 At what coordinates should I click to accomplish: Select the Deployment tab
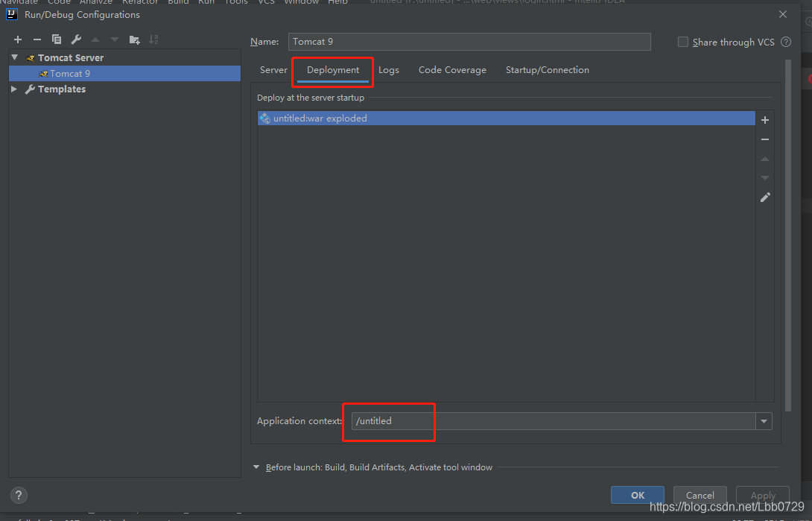(x=333, y=70)
